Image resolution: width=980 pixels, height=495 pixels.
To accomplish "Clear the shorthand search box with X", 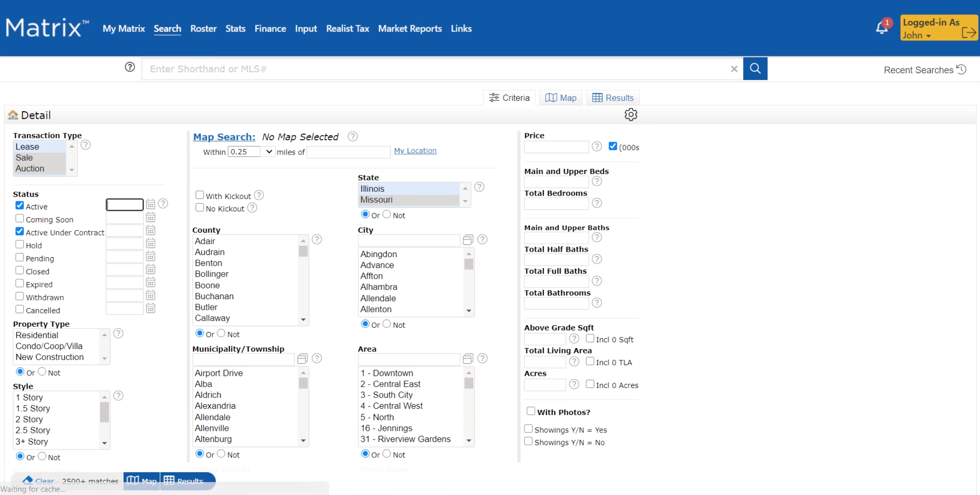I will click(x=734, y=69).
